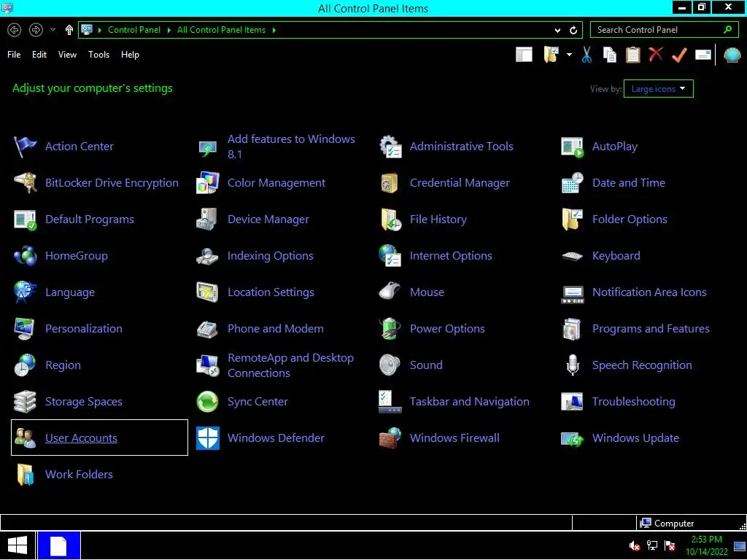Viewport: 747px width, 560px height.
Task: Click the Personalization monitor icon
Action: [x=25, y=329]
